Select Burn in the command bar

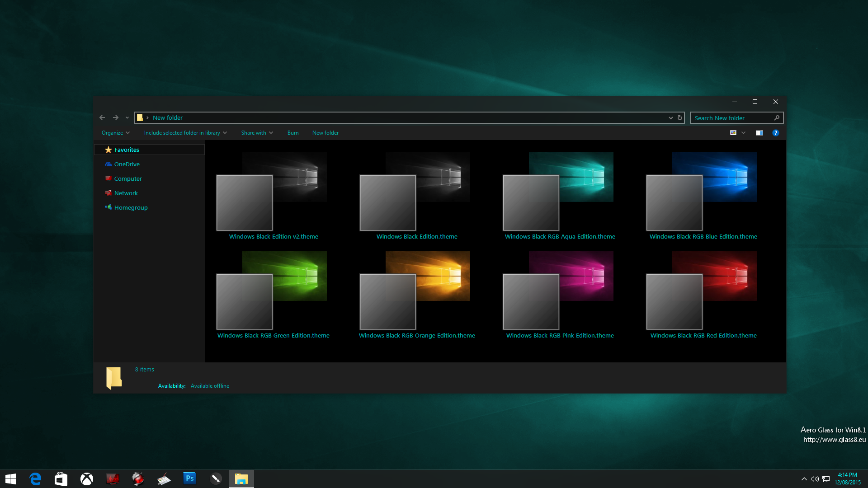pos(293,132)
